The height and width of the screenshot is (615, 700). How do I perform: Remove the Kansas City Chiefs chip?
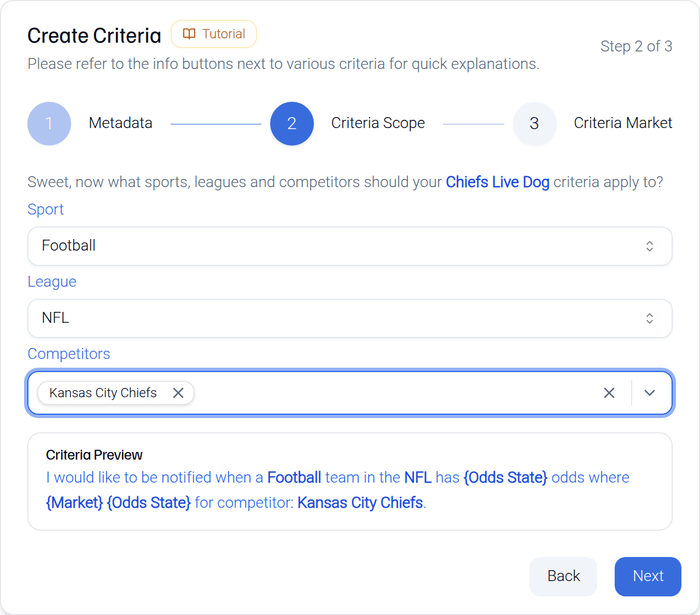coord(178,393)
